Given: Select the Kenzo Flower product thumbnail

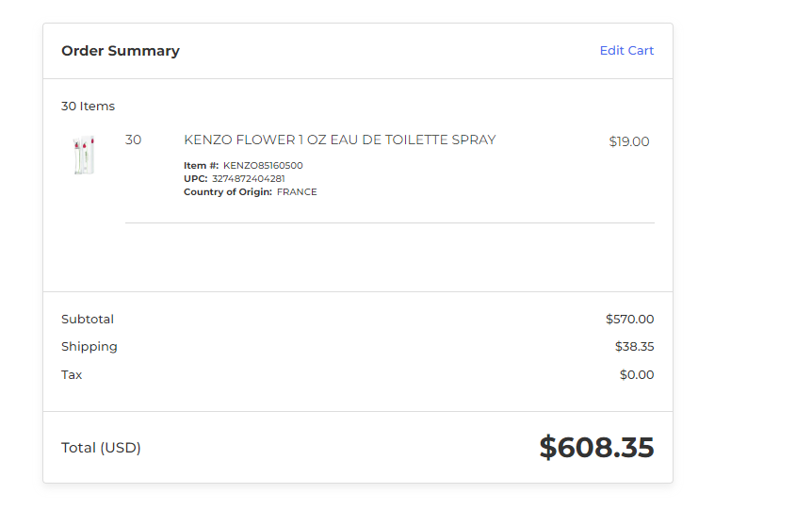Looking at the screenshot, I should click(x=84, y=155).
